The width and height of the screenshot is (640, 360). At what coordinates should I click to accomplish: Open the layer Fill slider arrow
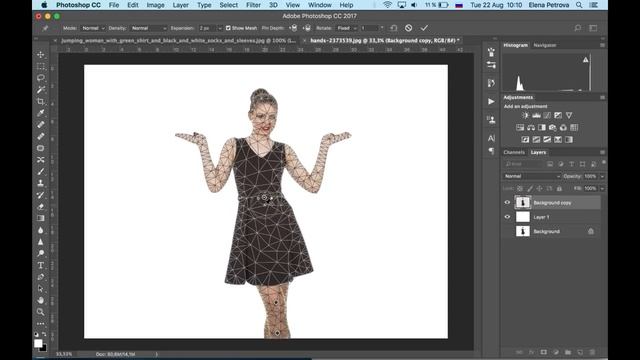(x=602, y=189)
